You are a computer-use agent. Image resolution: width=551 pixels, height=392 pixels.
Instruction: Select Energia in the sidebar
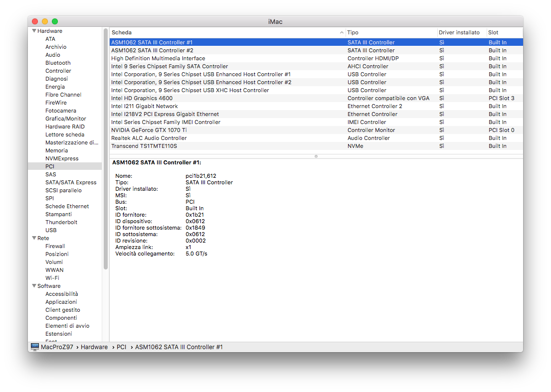pos(55,87)
